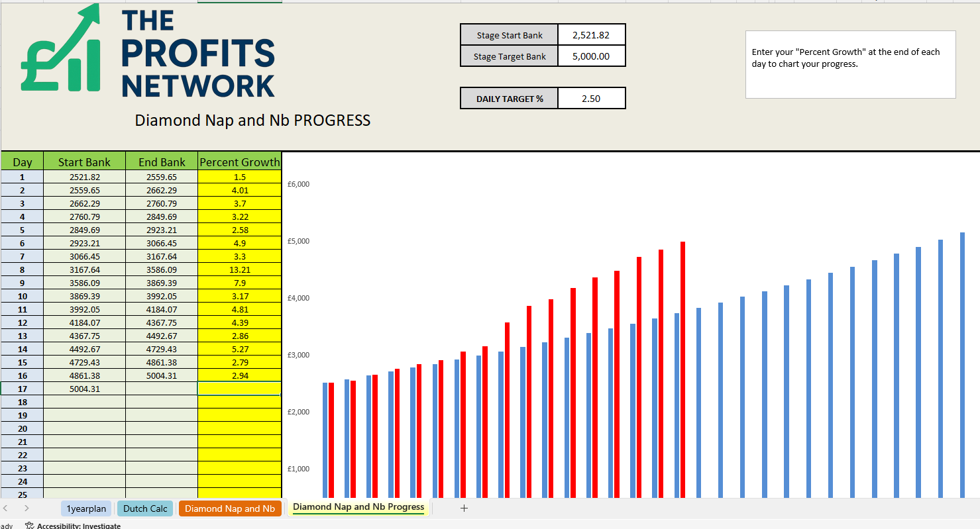
Task: Select the Diamond Nap and Nb tab
Action: pyautogui.click(x=230, y=508)
